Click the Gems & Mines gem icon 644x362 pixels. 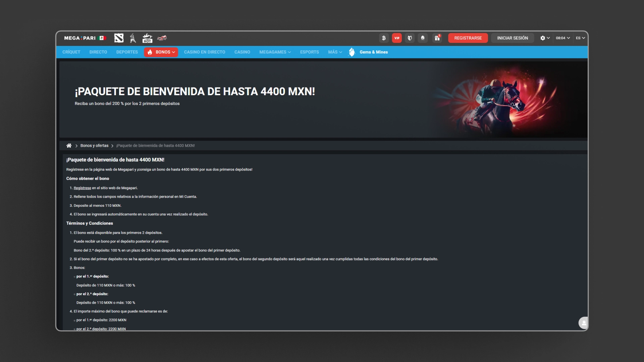(352, 52)
